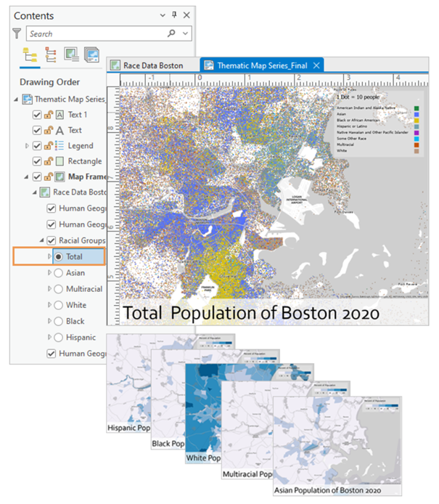Open Black Population map thumbnail
The height and width of the screenshot is (504, 439).
(x=168, y=399)
